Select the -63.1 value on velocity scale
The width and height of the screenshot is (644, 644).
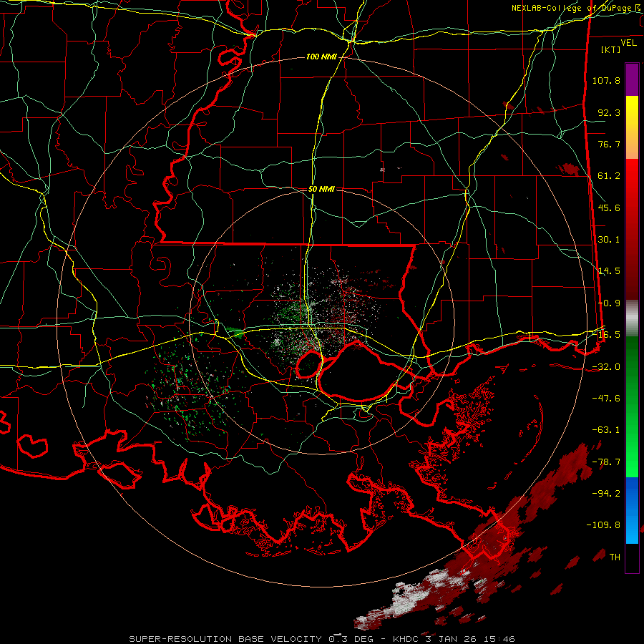606,430
